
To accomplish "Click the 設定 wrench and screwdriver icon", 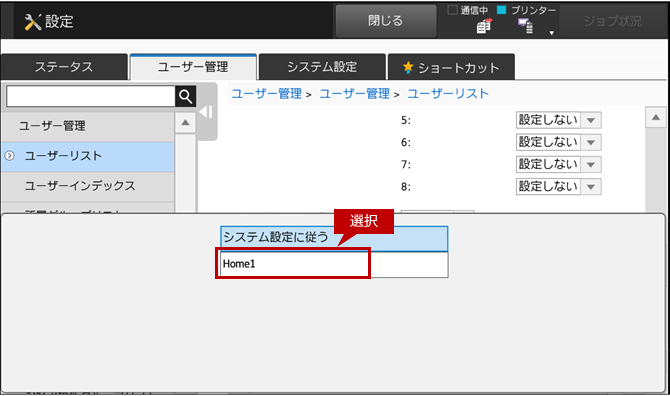I will [x=33, y=22].
